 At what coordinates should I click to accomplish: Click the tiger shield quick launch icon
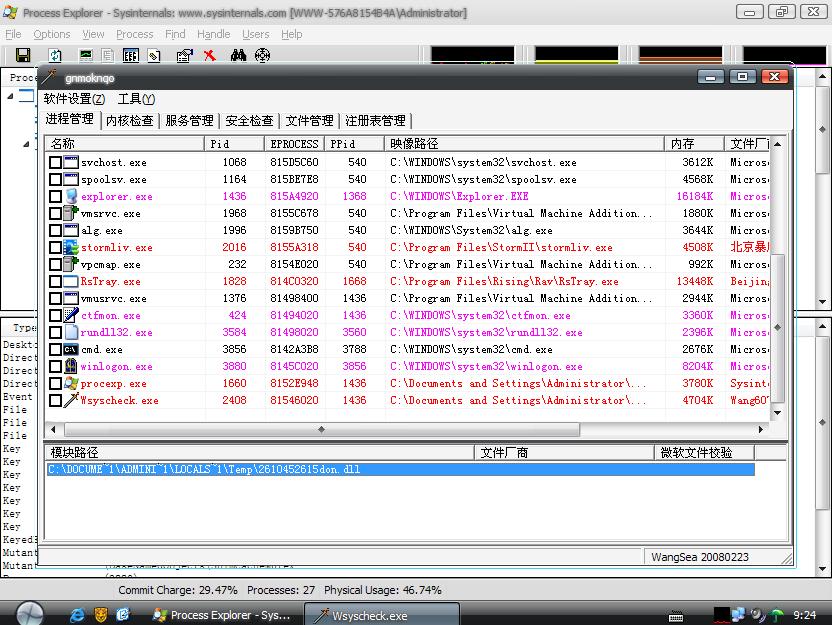(100, 615)
